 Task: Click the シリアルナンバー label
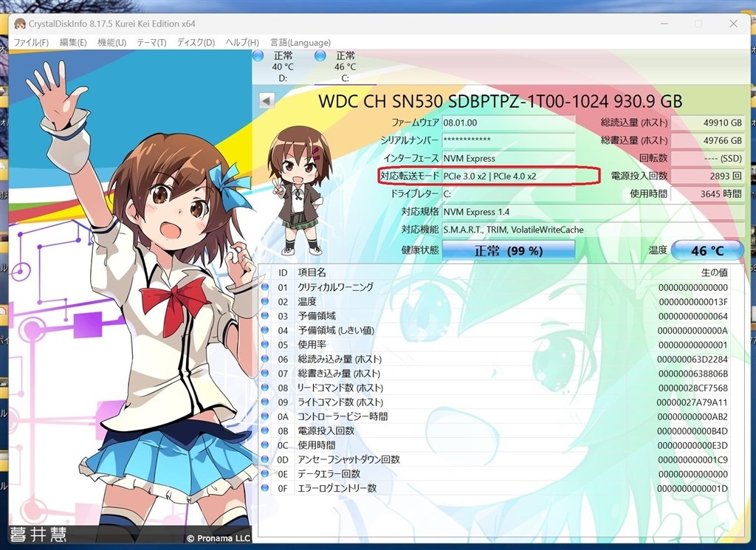click(410, 140)
